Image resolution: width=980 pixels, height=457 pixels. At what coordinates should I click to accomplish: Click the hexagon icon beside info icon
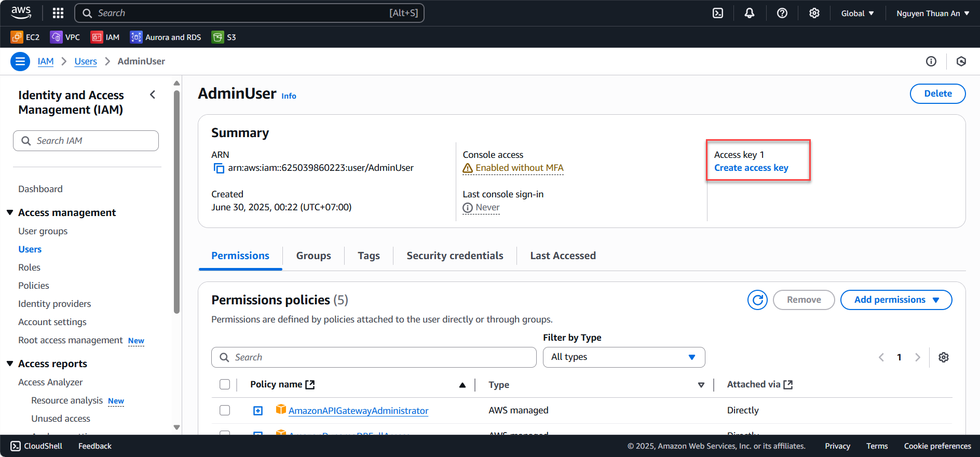961,61
